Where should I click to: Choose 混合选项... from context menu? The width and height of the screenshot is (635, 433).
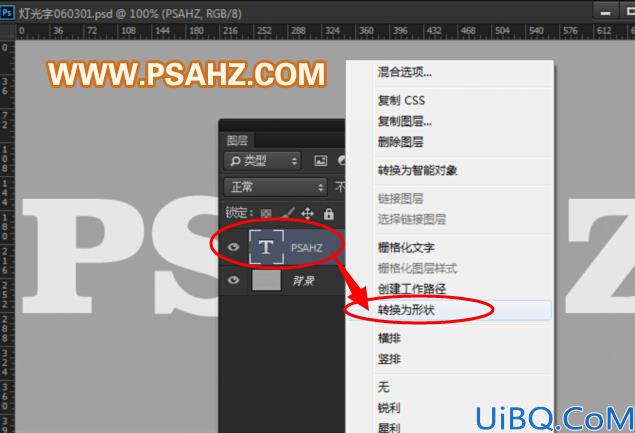tap(405, 73)
